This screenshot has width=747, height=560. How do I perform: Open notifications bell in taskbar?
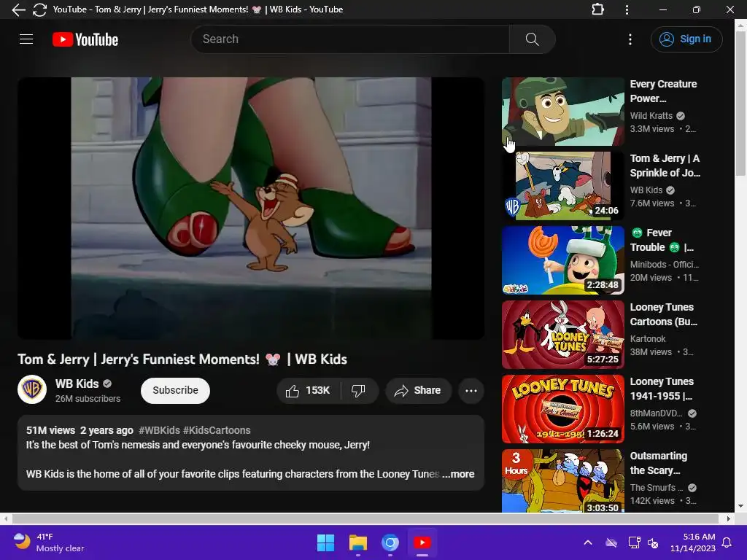[x=727, y=542]
